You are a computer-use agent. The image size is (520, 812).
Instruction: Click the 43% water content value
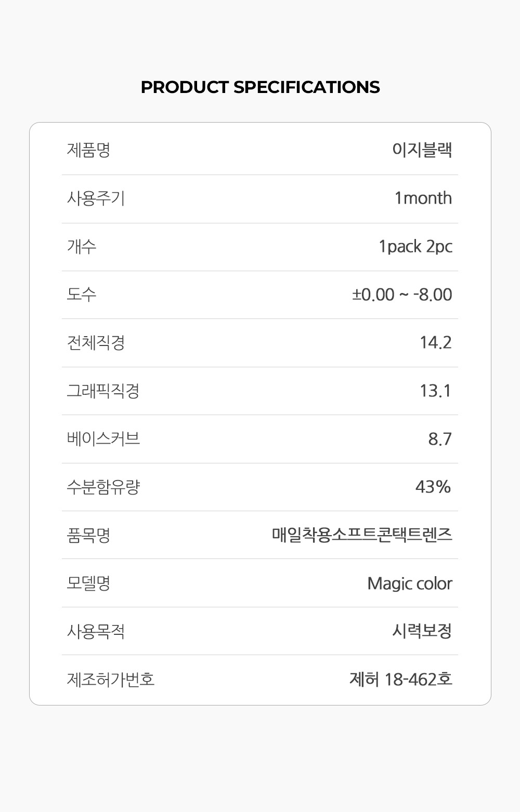coord(433,487)
